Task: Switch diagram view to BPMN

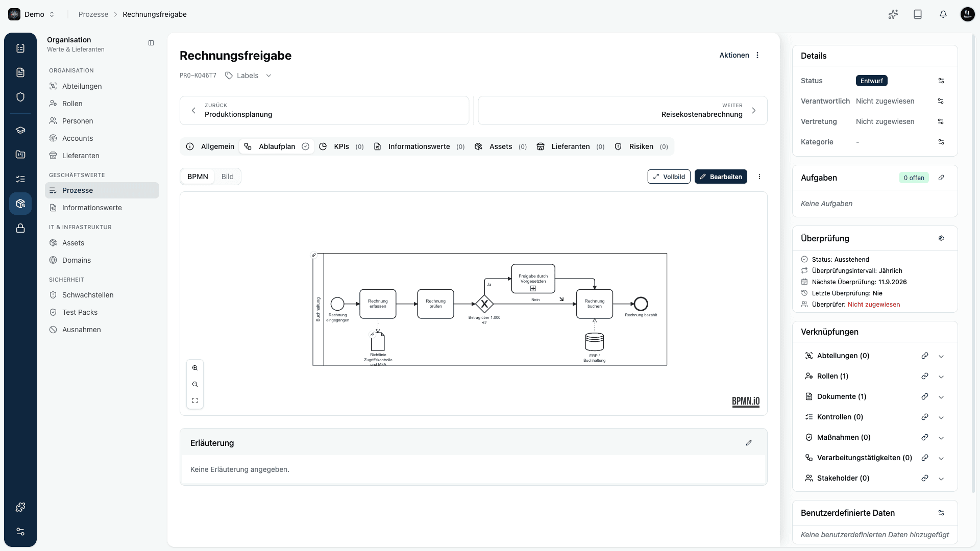Action: click(x=198, y=177)
